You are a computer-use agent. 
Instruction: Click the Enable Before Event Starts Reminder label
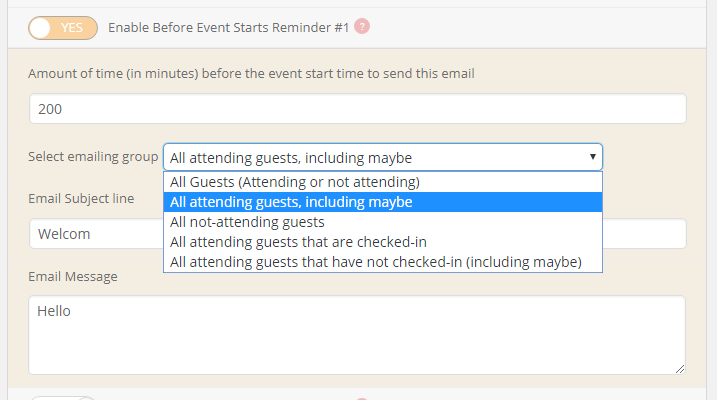(x=229, y=27)
